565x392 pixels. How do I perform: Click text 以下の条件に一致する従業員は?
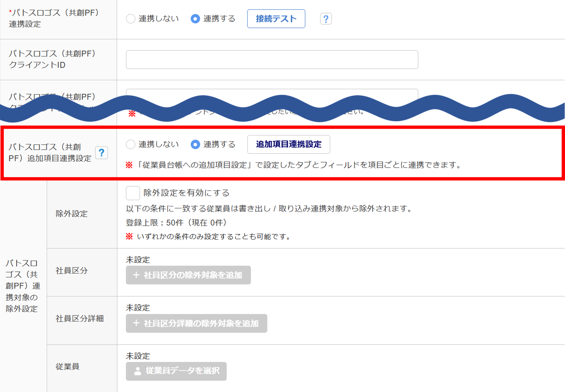pyautogui.click(x=182, y=209)
